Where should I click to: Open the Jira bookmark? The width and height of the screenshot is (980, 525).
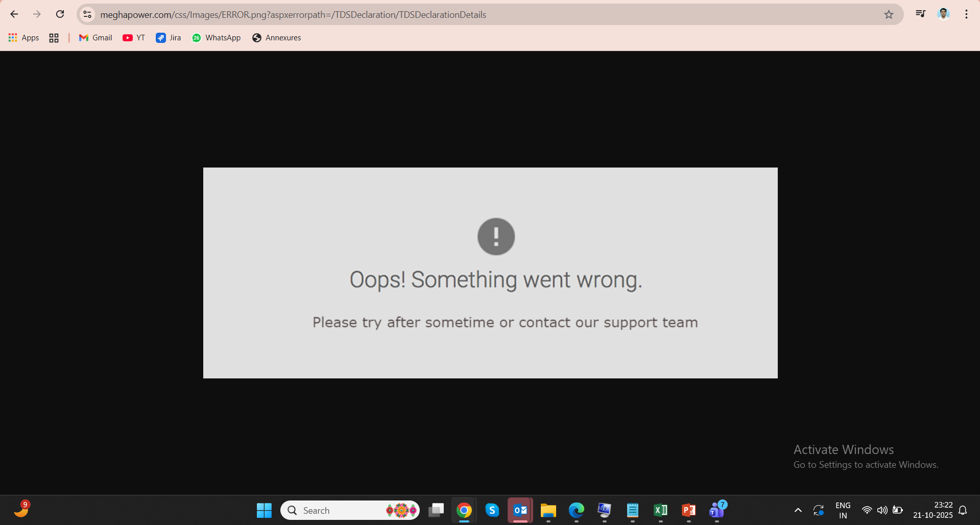point(169,38)
